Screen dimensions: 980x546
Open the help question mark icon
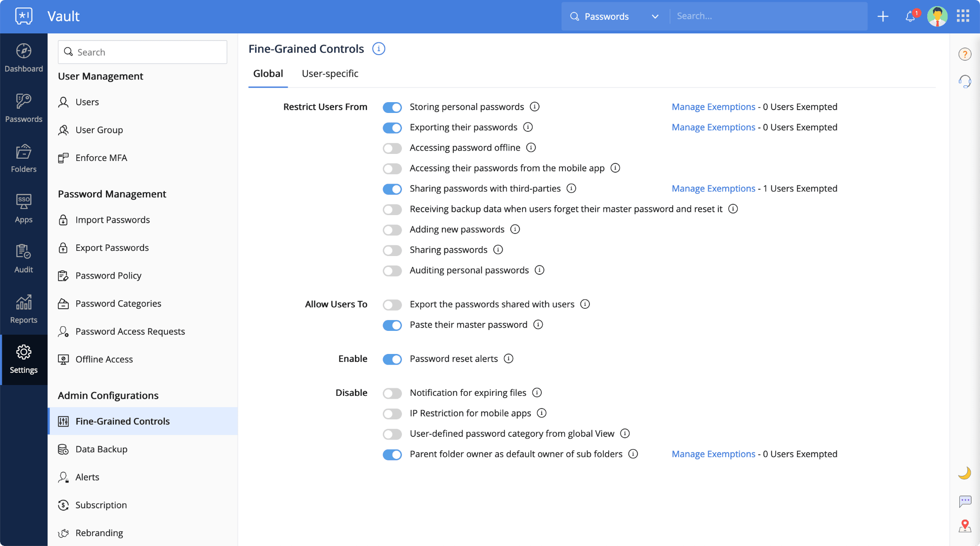pyautogui.click(x=964, y=55)
